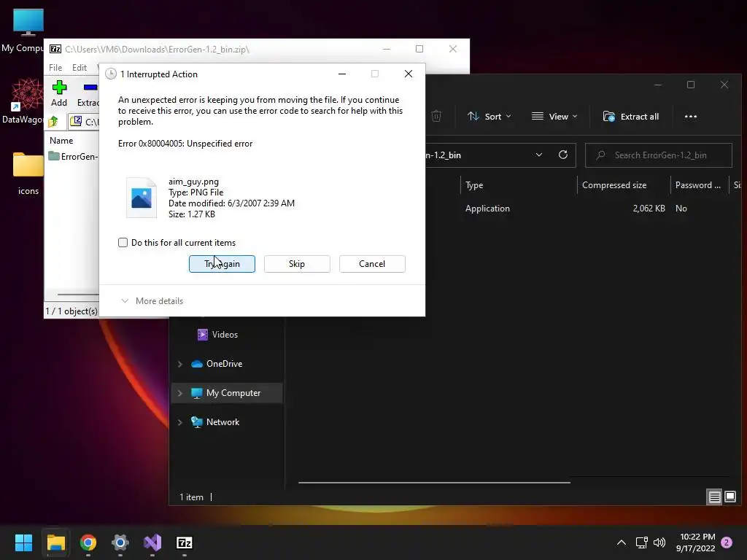Click the network tray icon
The height and width of the screenshot is (560, 747).
[x=642, y=542]
